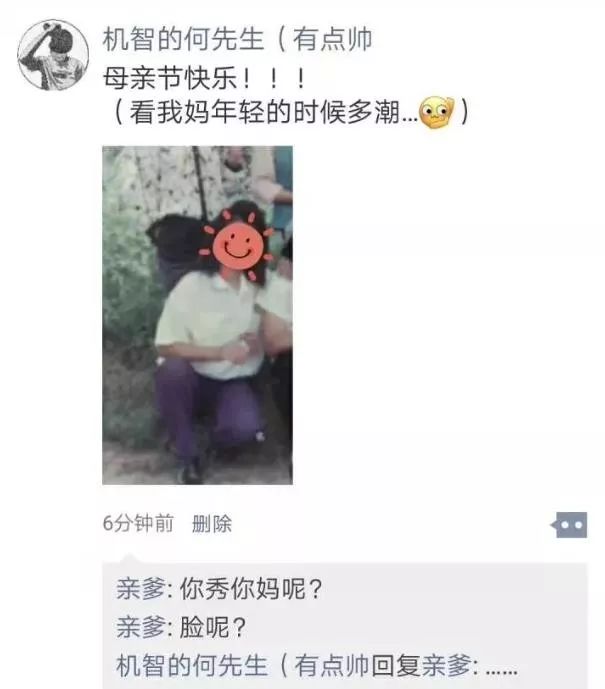Tap the yellow emoji in the caption
The width and height of the screenshot is (605, 689).
436,112
